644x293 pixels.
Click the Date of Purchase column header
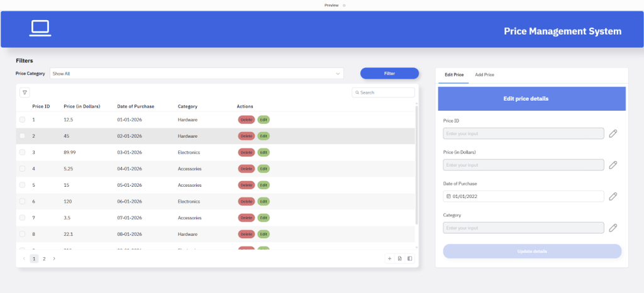coord(136,106)
